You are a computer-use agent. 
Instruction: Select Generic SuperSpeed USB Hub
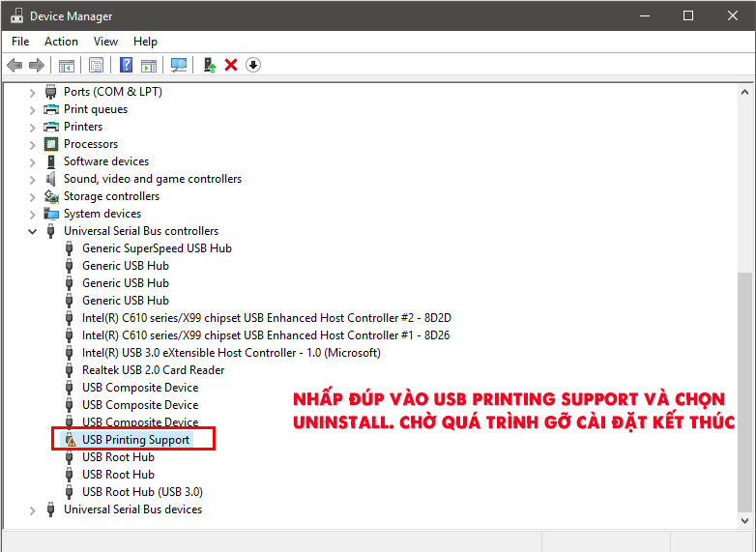point(157,248)
